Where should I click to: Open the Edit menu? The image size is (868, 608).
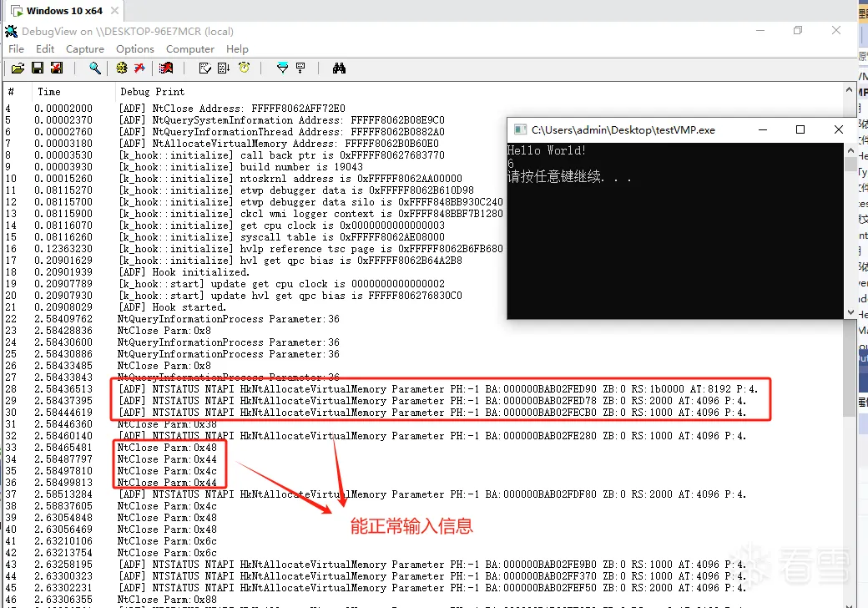(45, 48)
